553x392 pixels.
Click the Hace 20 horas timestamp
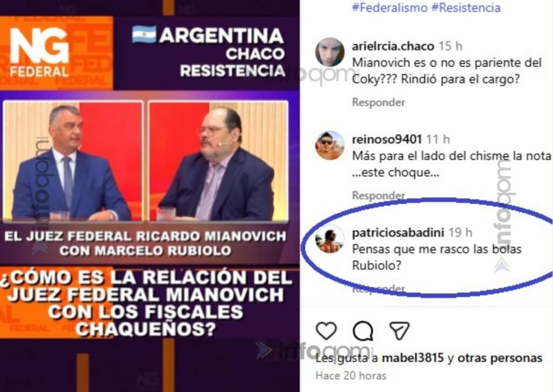point(351,376)
